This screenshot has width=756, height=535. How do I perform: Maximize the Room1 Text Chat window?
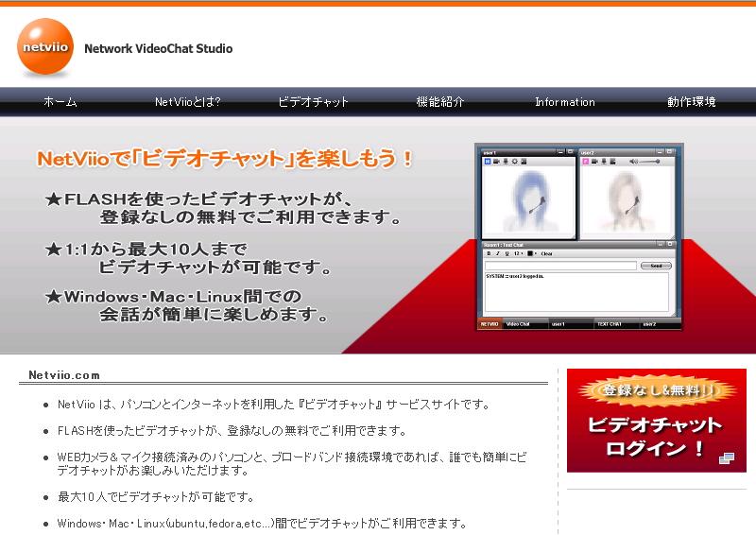(670, 244)
